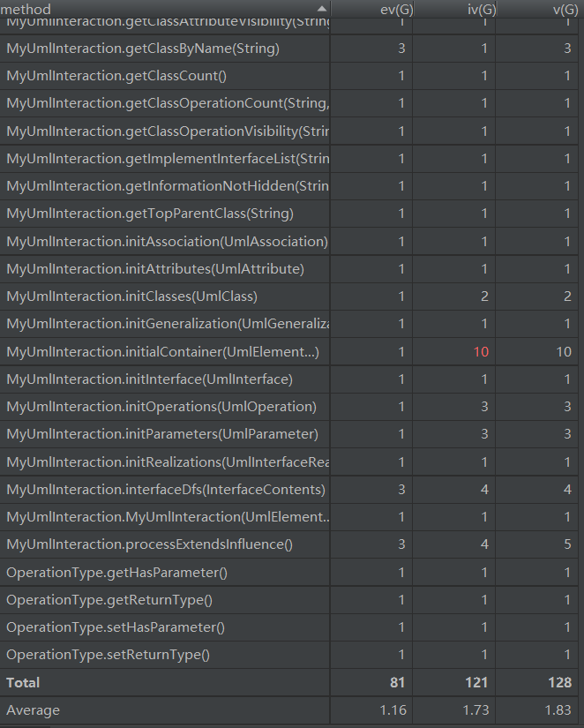Sort by the method column header
Screen dimensions: 584x728
(165, 9)
